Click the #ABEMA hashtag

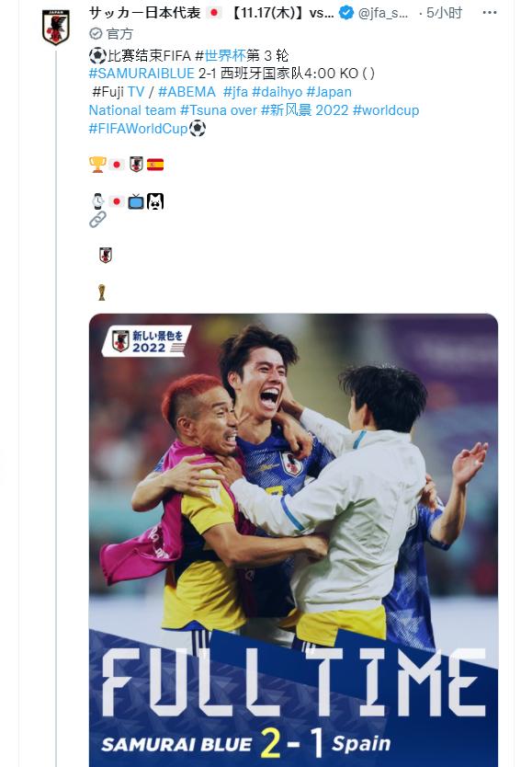point(186,93)
